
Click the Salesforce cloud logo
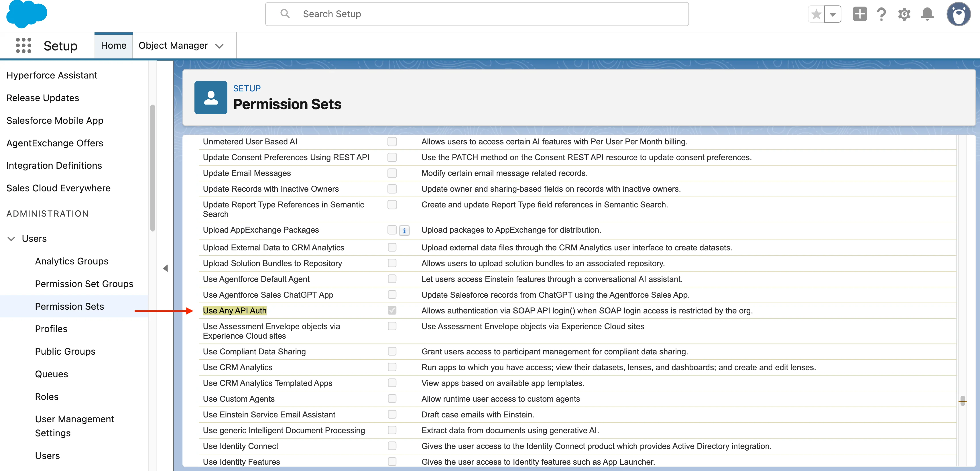click(27, 14)
